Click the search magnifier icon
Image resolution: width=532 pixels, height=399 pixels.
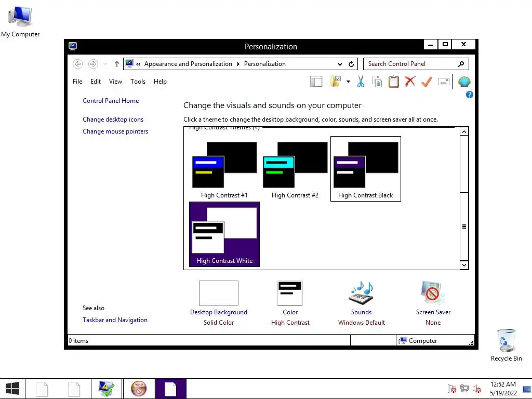click(461, 64)
